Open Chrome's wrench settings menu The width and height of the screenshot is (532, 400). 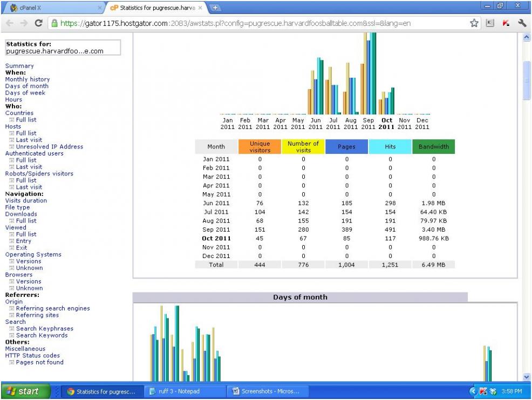pos(521,24)
